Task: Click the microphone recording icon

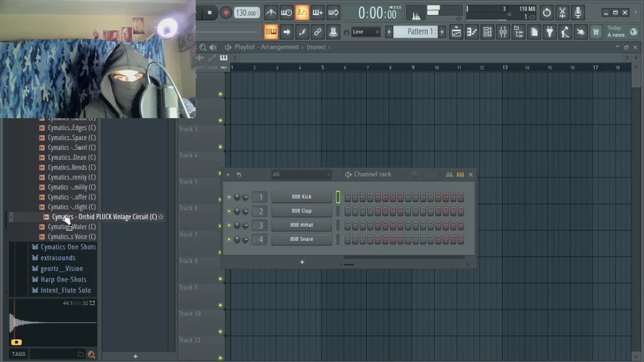Action: point(578,13)
